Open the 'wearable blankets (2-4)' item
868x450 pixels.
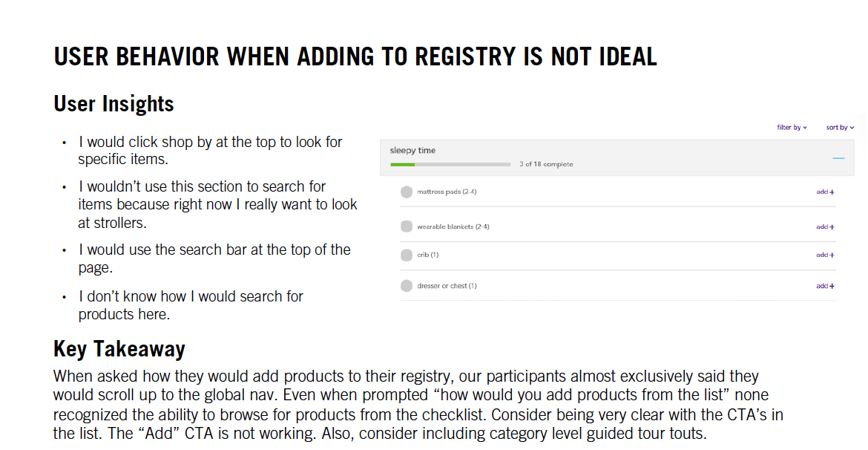coord(453,226)
